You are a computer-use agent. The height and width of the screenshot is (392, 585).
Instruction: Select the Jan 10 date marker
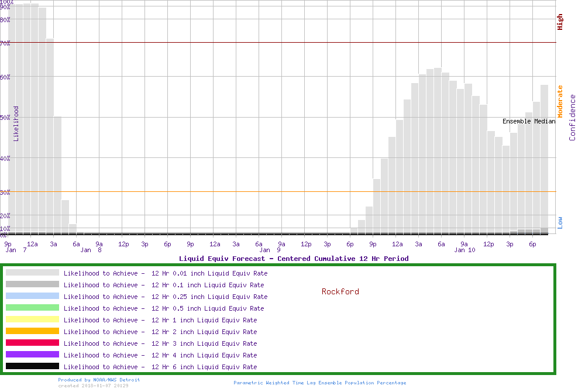click(x=464, y=250)
